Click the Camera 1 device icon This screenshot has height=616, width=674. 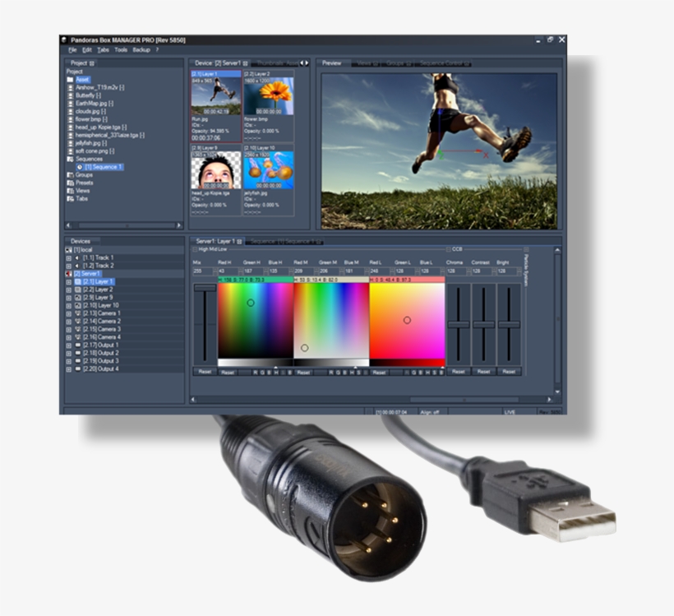78,313
